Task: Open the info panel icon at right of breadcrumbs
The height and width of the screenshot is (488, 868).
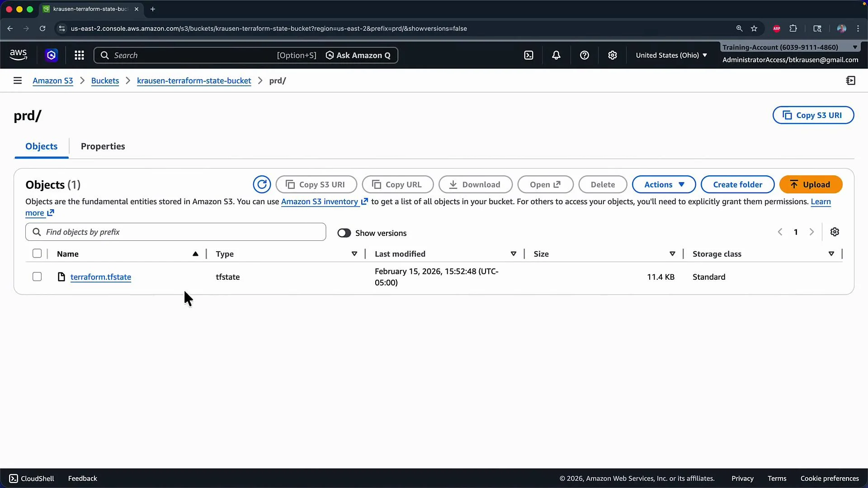Action: [x=851, y=80]
